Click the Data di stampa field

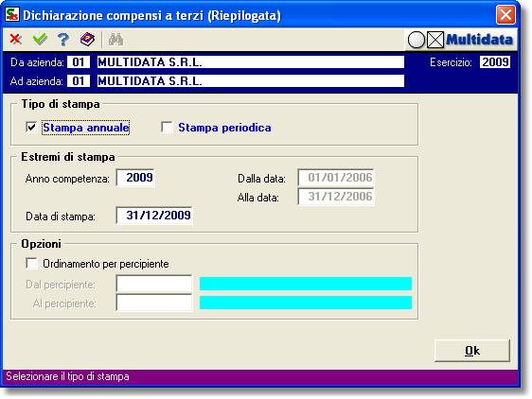[154, 216]
